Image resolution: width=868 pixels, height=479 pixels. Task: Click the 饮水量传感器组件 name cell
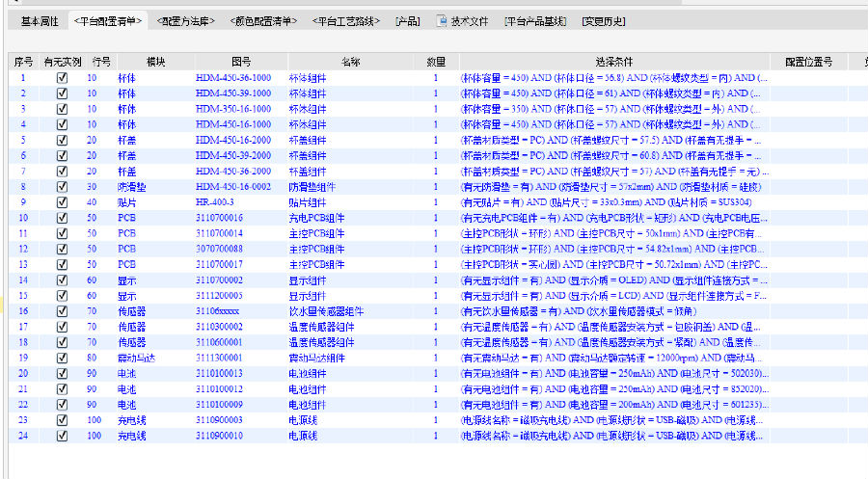tap(326, 311)
